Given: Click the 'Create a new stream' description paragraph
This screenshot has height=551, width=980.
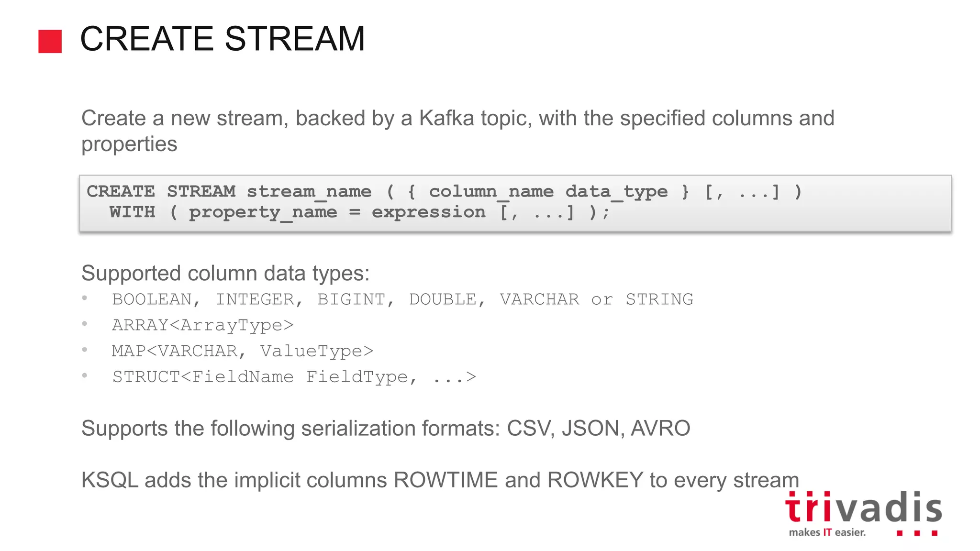Looking at the screenshot, I should (458, 131).
